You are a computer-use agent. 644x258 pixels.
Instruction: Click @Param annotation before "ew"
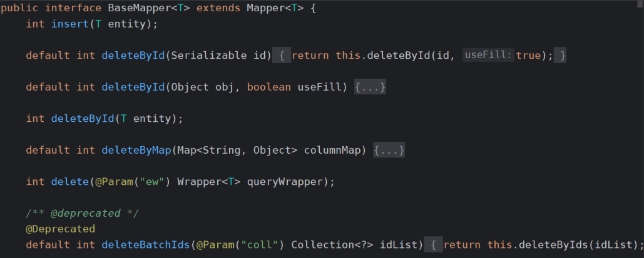pos(114,182)
